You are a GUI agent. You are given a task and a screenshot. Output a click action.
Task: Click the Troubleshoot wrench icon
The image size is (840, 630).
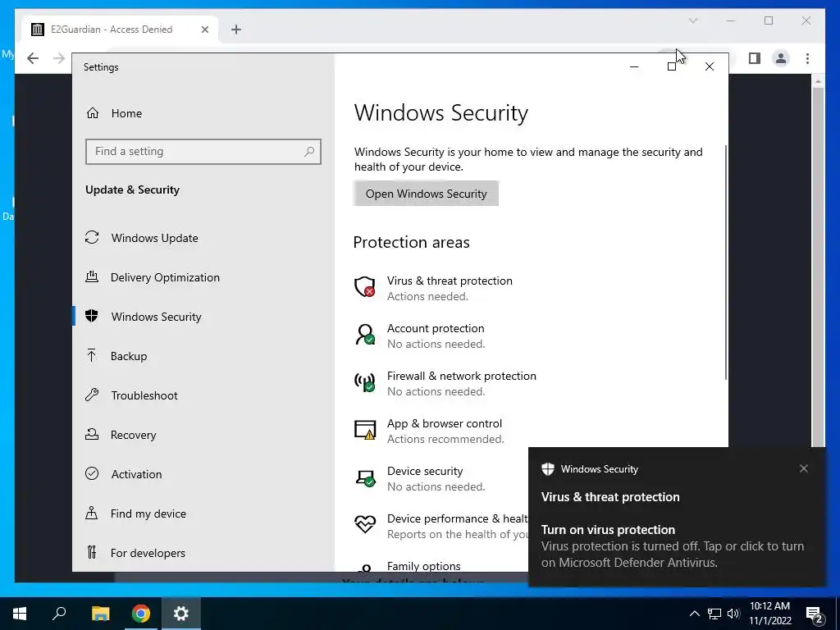tap(92, 395)
